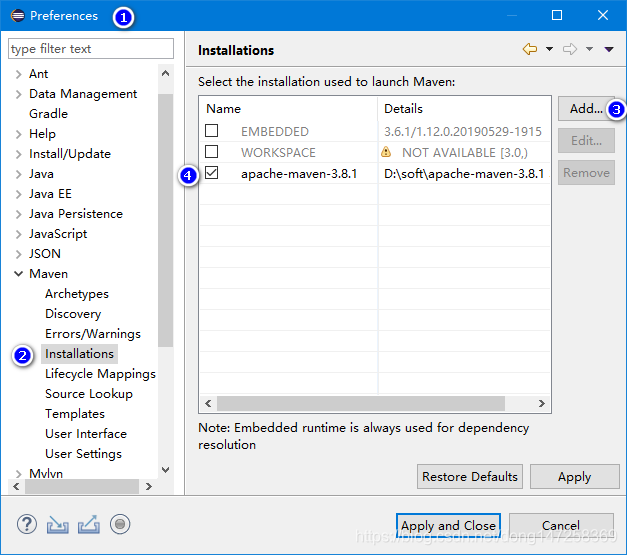Open the Forward history dropdown arrow
Screen dimensions: 627x555
click(589, 49)
